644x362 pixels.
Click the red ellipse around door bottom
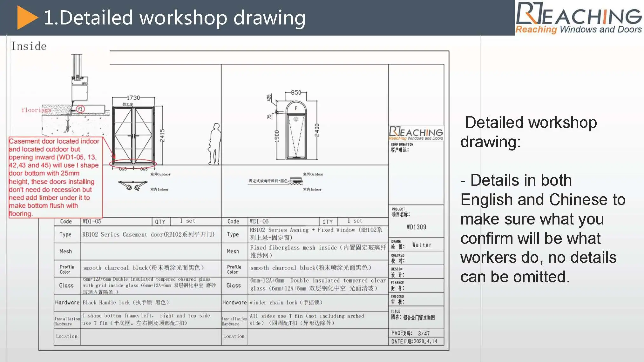point(133,164)
